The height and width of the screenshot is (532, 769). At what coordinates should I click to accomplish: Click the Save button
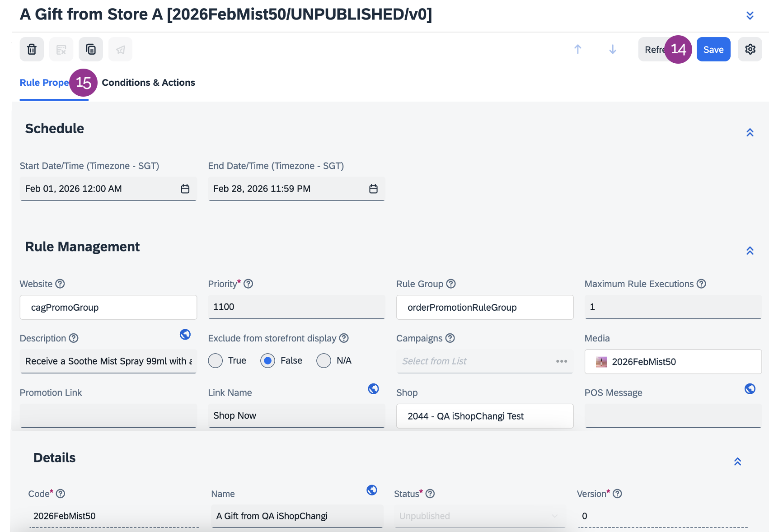click(713, 49)
